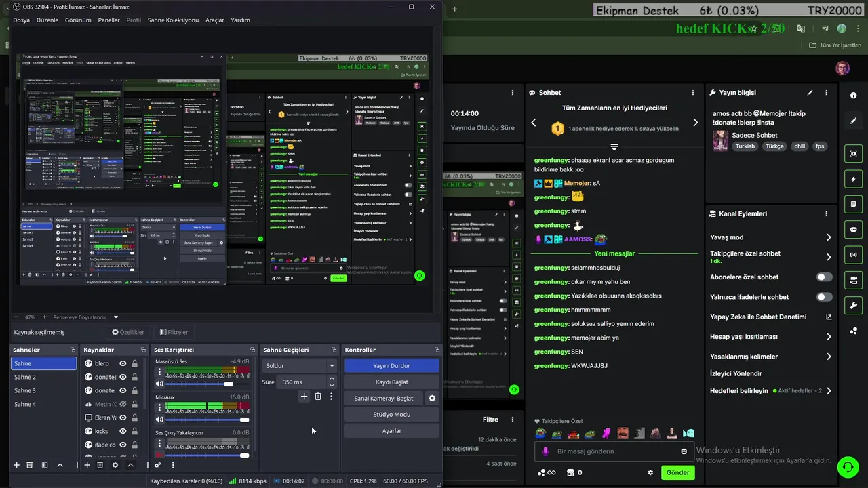This screenshot has height=488, width=868.
Task: Click the green headset support icon
Action: click(x=847, y=467)
